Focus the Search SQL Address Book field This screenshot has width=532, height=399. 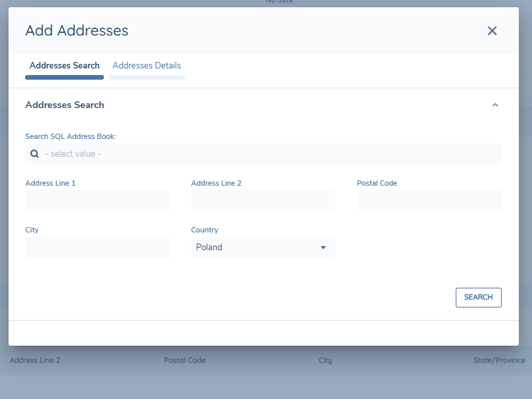263,154
